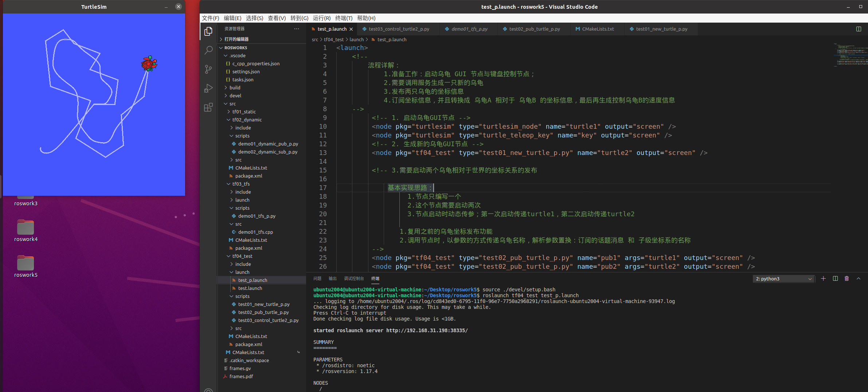This screenshot has height=392, width=868.
Task: Switch to the CMakeLists.txt editor tab
Action: (x=598, y=29)
